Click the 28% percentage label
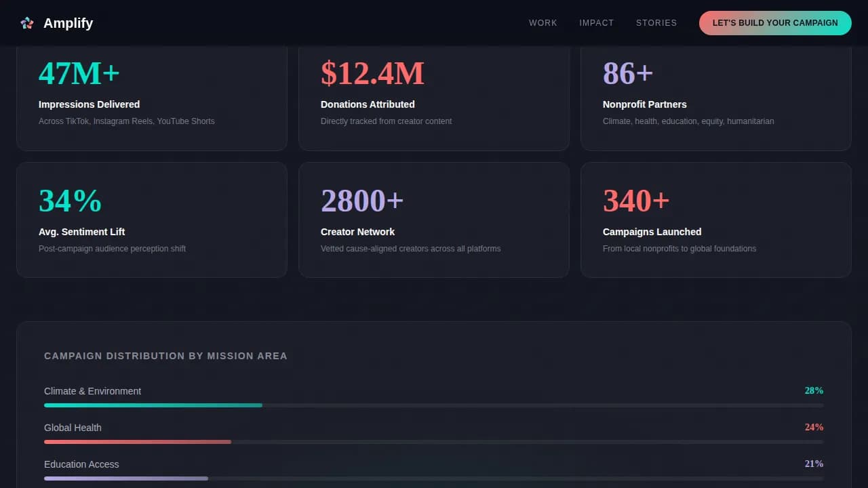The width and height of the screenshot is (868, 488). tap(814, 390)
